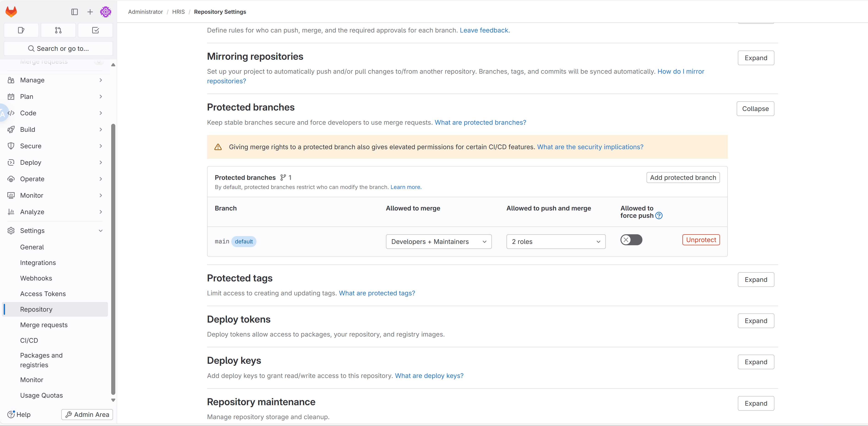The height and width of the screenshot is (426, 868).
Task: Expand the Manage menu chevron
Action: pyautogui.click(x=101, y=80)
